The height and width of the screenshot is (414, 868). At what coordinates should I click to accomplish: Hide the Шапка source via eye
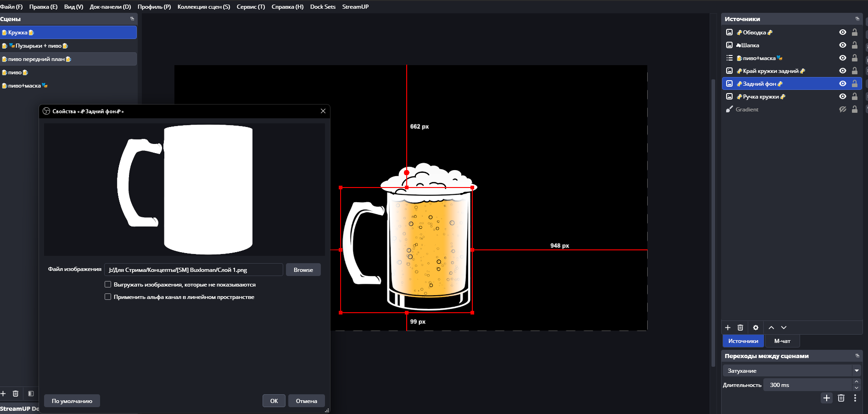click(842, 45)
